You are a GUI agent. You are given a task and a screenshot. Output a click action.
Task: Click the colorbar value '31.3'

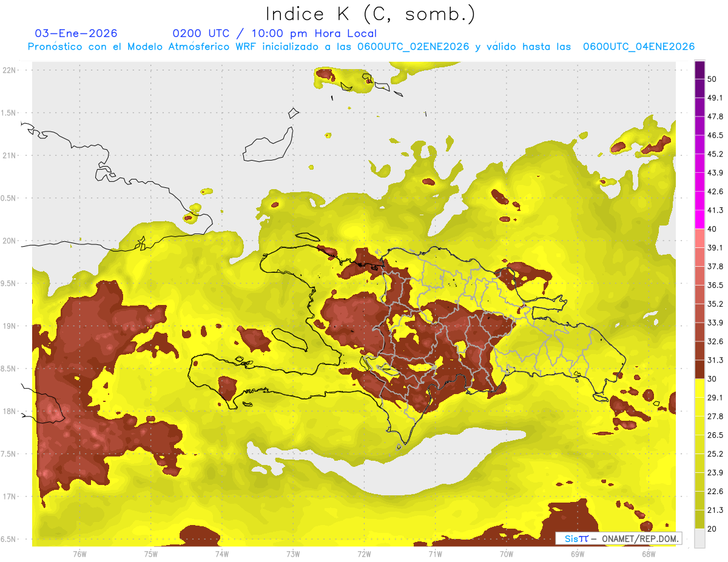click(x=715, y=360)
